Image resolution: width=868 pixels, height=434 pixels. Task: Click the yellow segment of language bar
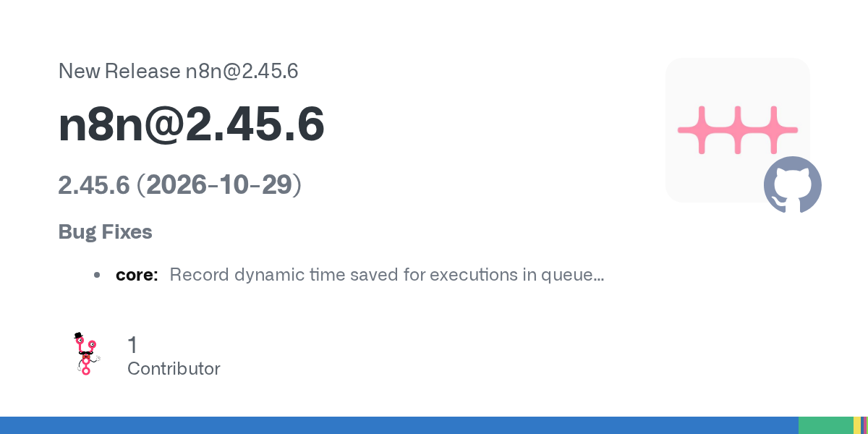pyautogui.click(x=857, y=425)
